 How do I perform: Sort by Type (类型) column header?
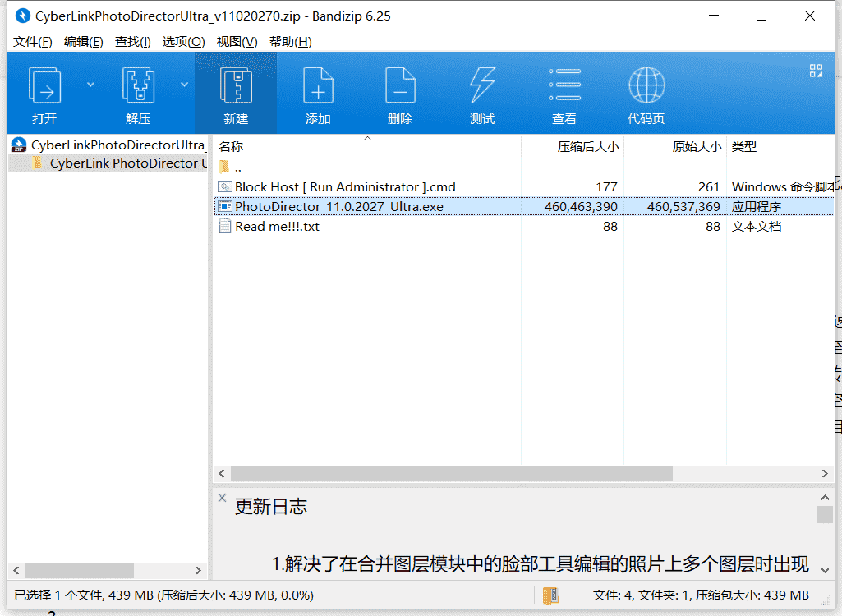pyautogui.click(x=744, y=147)
